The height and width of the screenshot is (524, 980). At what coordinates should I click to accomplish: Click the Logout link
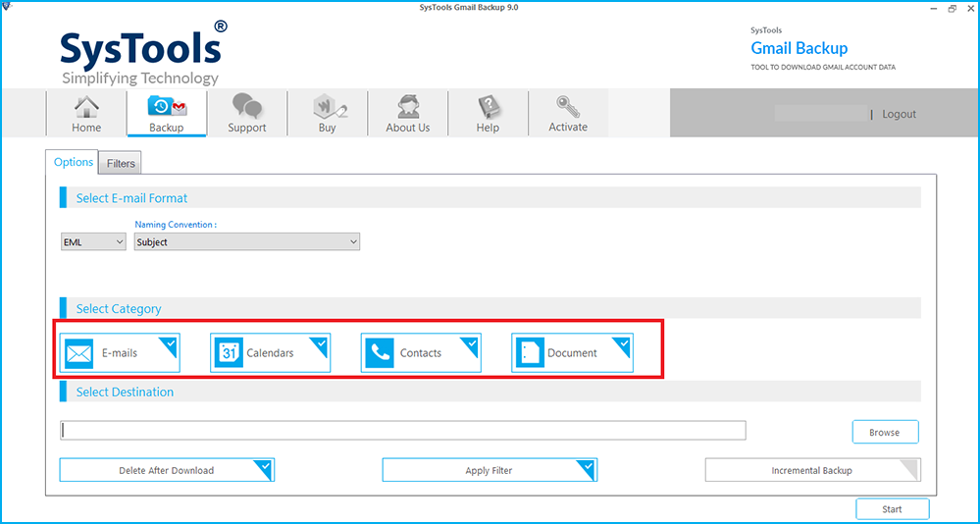click(899, 115)
